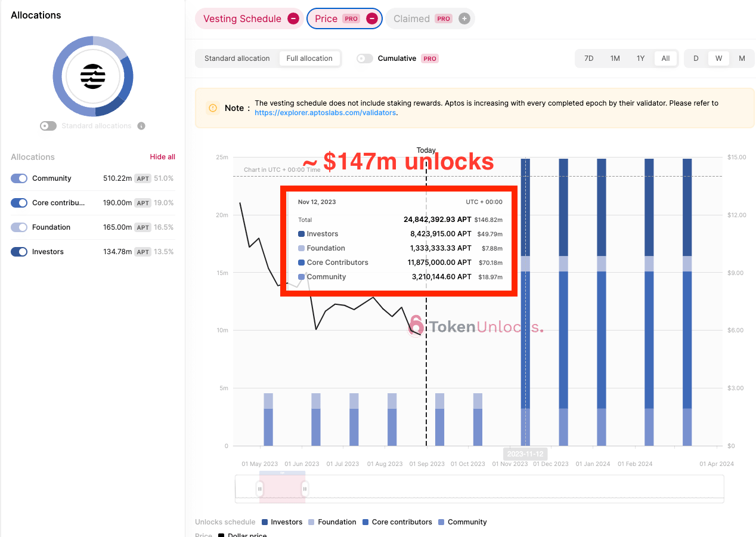Click the info icon beside Standard allocations

141,126
